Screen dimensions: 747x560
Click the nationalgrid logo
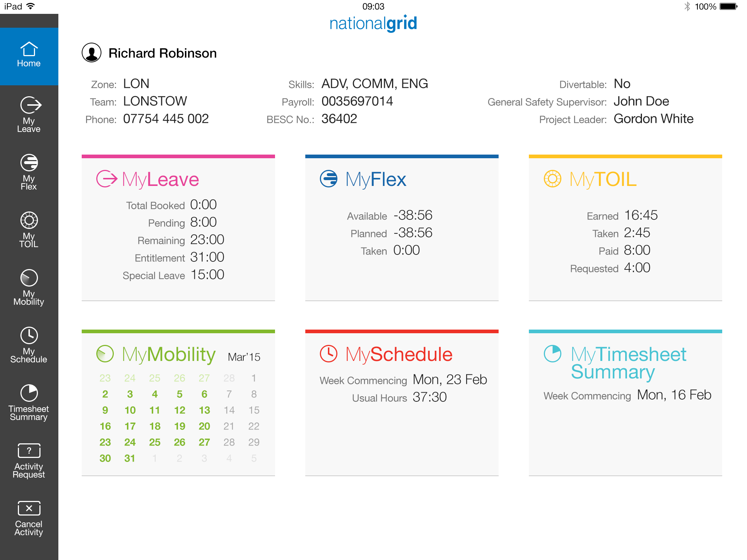pos(373,24)
